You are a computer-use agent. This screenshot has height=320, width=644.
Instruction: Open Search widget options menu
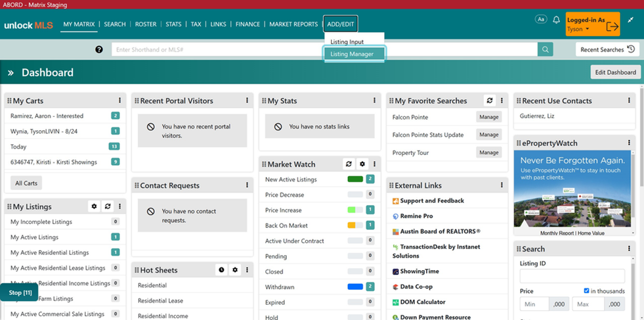click(x=629, y=248)
